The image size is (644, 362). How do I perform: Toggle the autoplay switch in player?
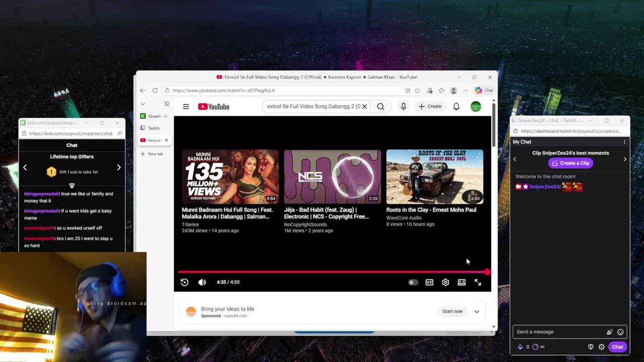click(413, 282)
